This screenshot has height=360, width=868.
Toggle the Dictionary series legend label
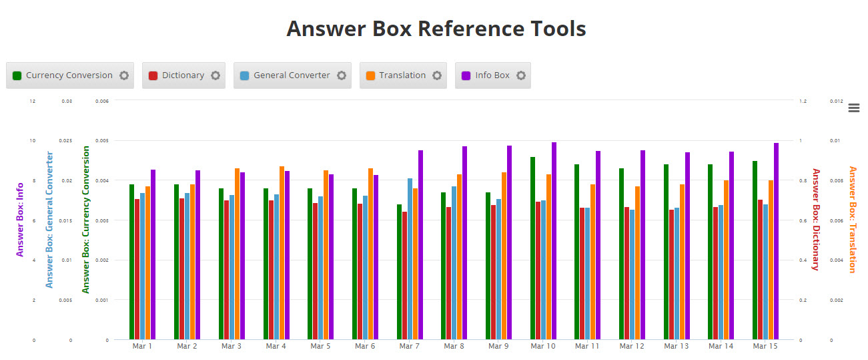coord(183,75)
